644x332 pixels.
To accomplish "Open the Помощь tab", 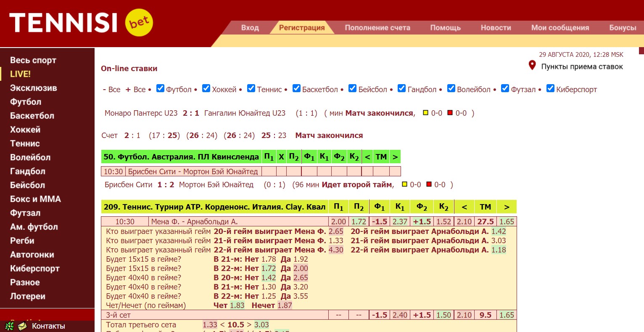I will click(446, 28).
